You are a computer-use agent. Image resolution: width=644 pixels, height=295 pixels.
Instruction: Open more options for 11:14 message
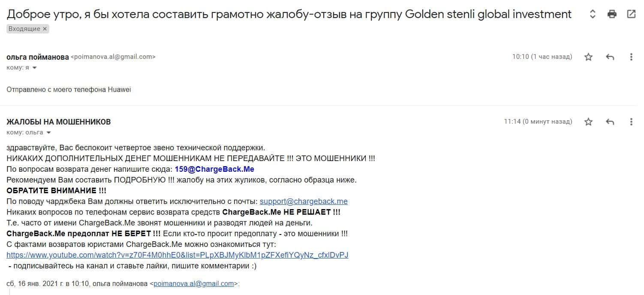tap(631, 122)
